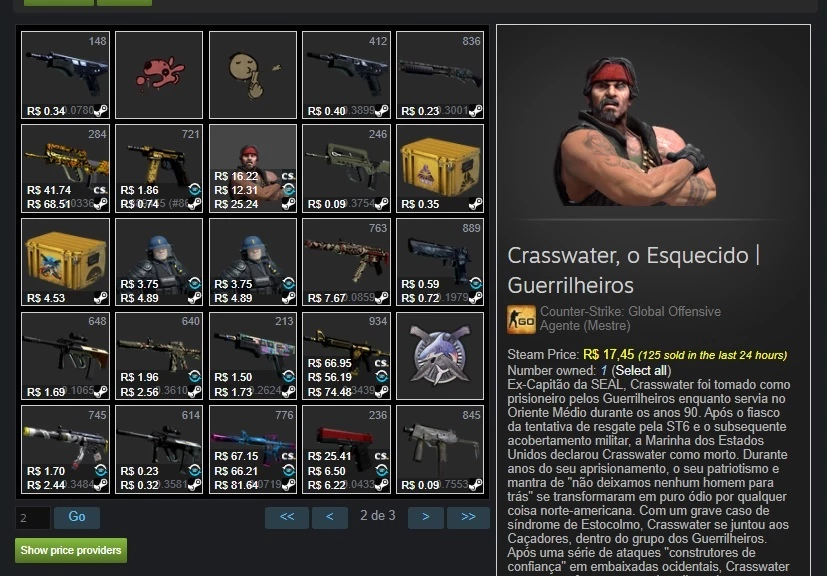Click the Crasswater agent inventory item

tap(253, 168)
